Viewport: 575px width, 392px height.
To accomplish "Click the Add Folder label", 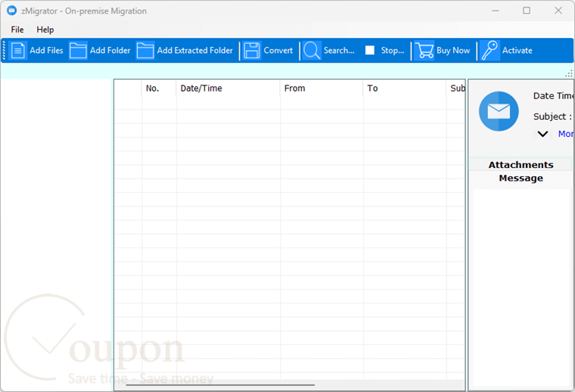I will coord(110,51).
